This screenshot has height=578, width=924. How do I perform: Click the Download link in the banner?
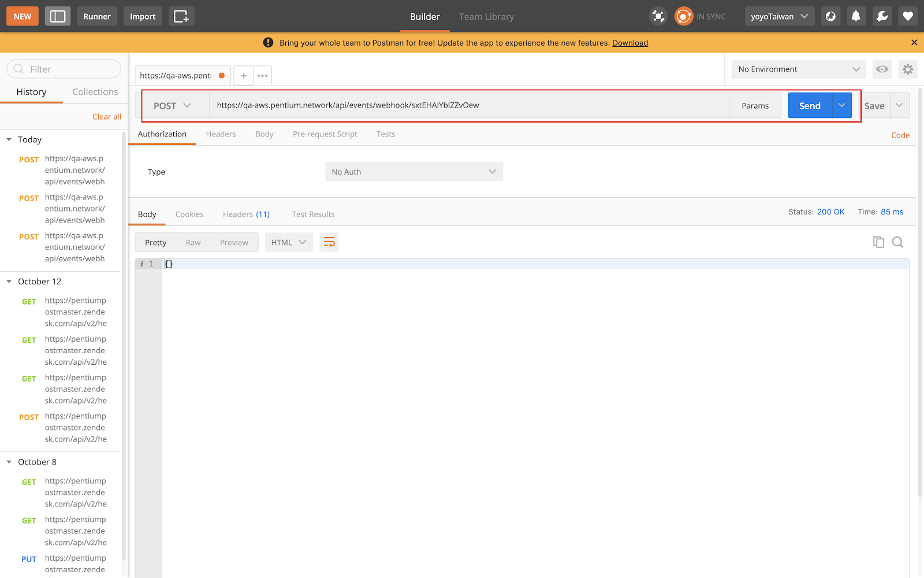pos(629,42)
